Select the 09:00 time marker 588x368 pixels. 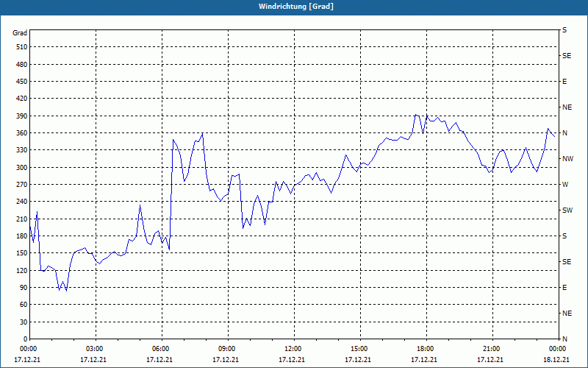click(x=227, y=349)
